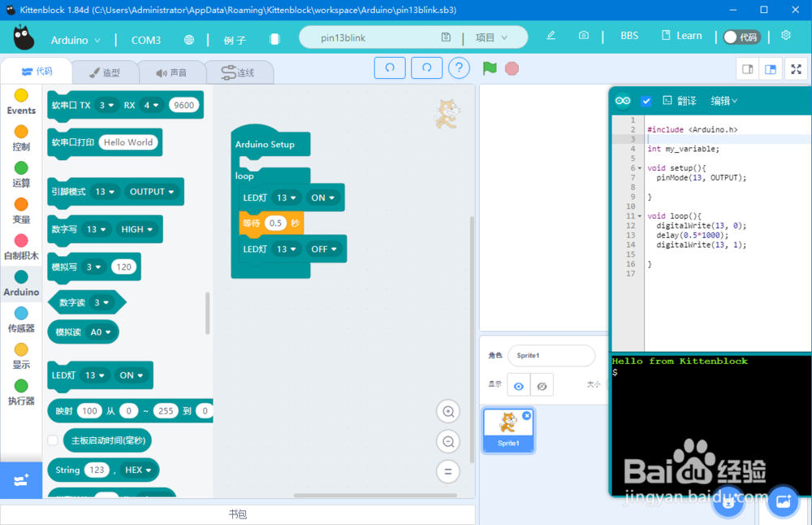
Task: Zoom out on the block workspace
Action: [x=448, y=442]
